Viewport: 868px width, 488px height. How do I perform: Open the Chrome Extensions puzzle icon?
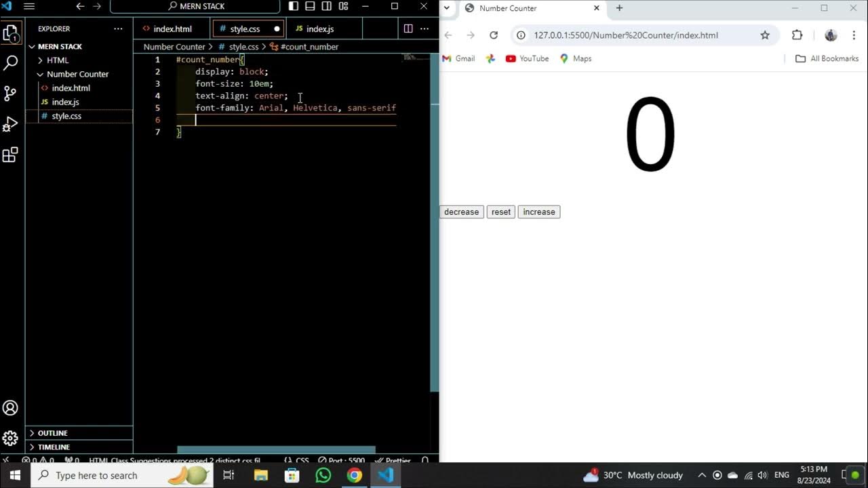pos(797,35)
